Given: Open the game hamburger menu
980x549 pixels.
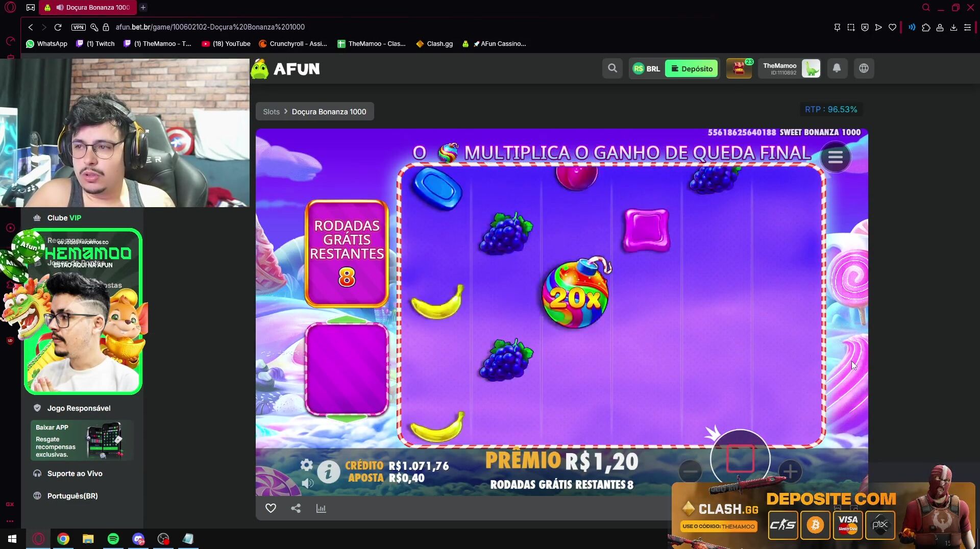Looking at the screenshot, I should point(836,157).
